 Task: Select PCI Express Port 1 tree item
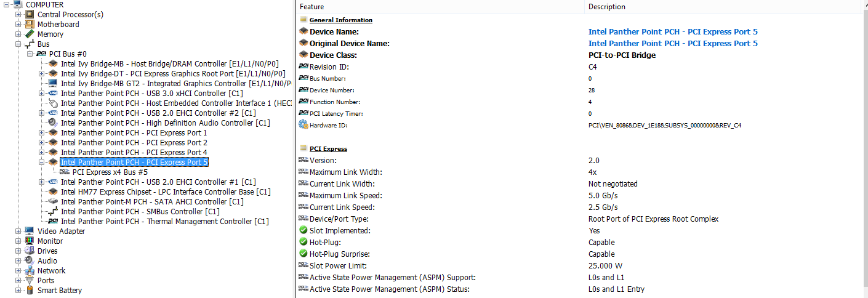(x=134, y=132)
